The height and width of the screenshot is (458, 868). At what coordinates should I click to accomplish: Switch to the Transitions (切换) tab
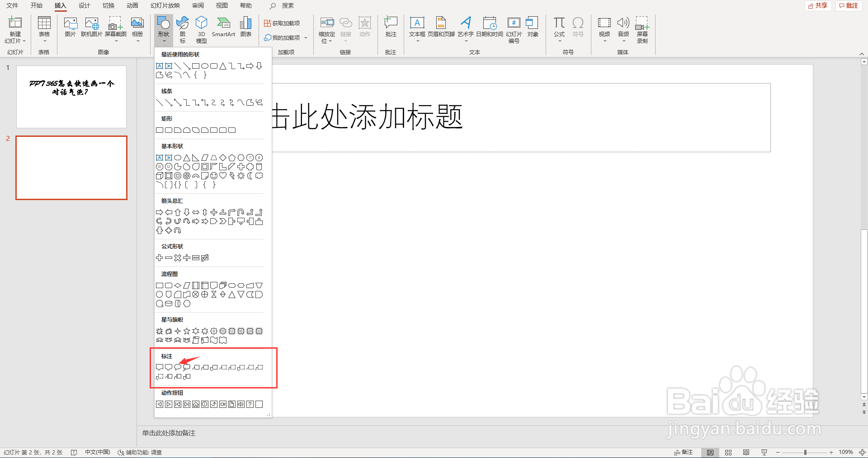[108, 5]
